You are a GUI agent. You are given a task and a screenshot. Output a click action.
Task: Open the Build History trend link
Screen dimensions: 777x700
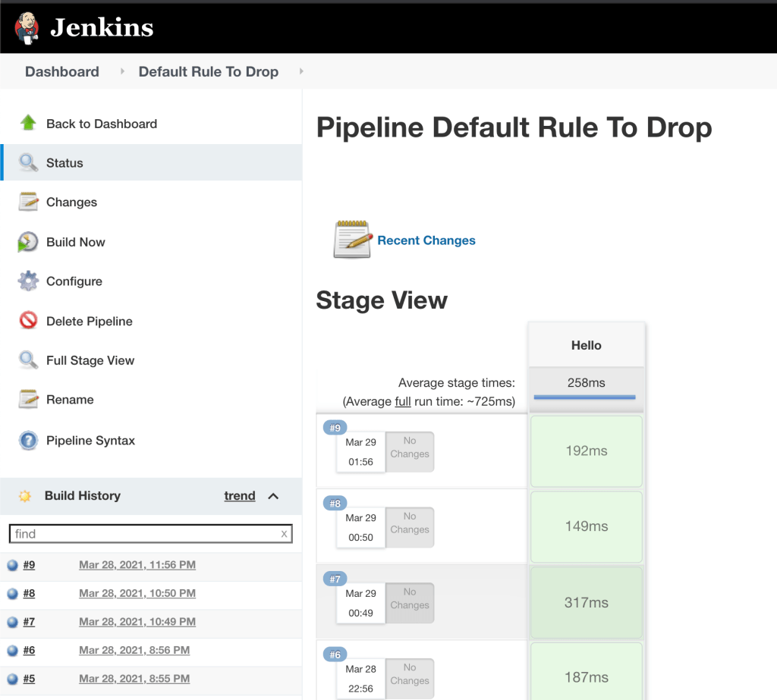(240, 496)
